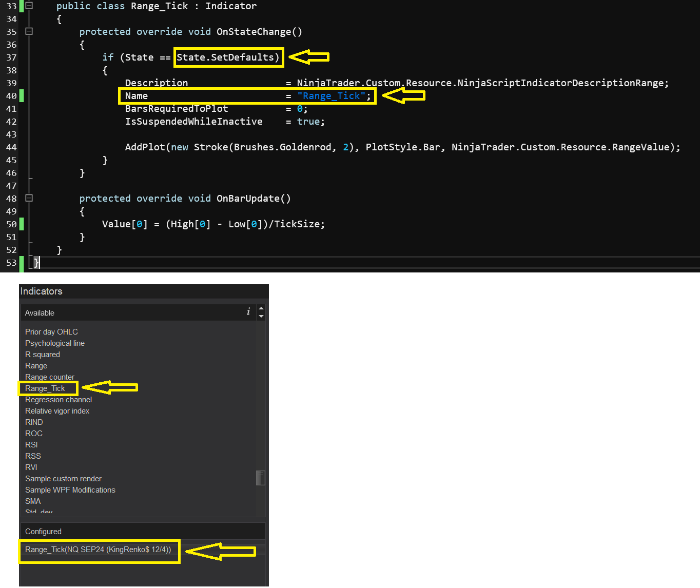
Task: Click the up arrow beside Available header
Action: [261, 309]
